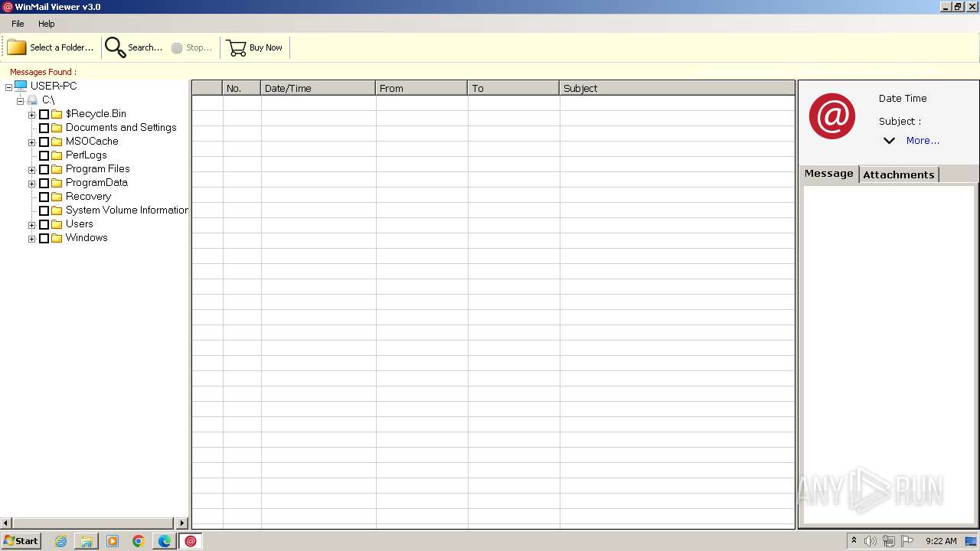Select the USER-PC computer icon

pos(21,86)
